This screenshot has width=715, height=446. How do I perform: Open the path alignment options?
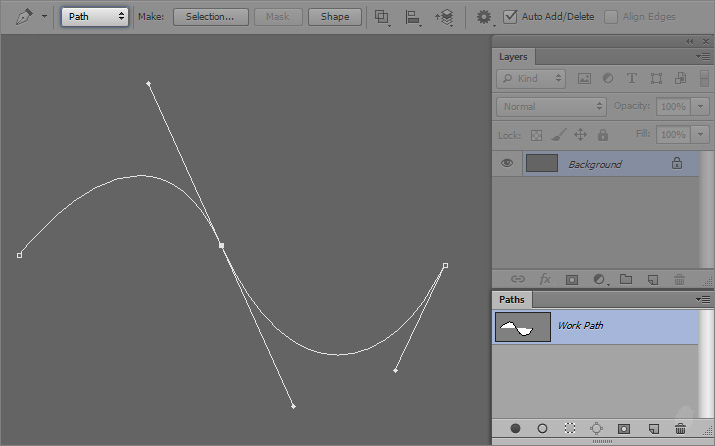(412, 17)
